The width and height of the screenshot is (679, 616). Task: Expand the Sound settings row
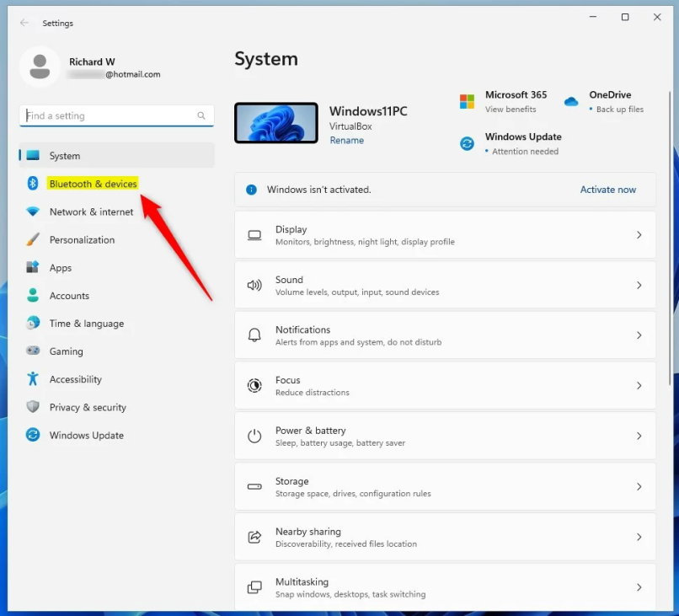tap(445, 285)
